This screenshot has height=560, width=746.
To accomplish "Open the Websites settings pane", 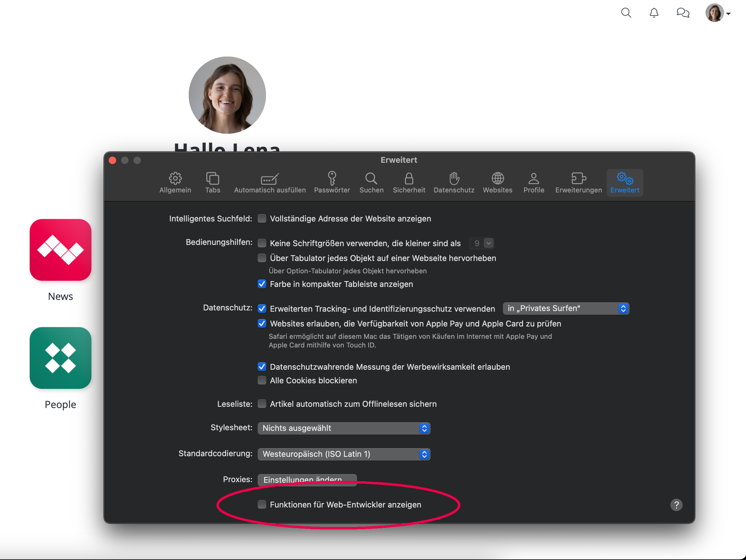I will pos(497,183).
